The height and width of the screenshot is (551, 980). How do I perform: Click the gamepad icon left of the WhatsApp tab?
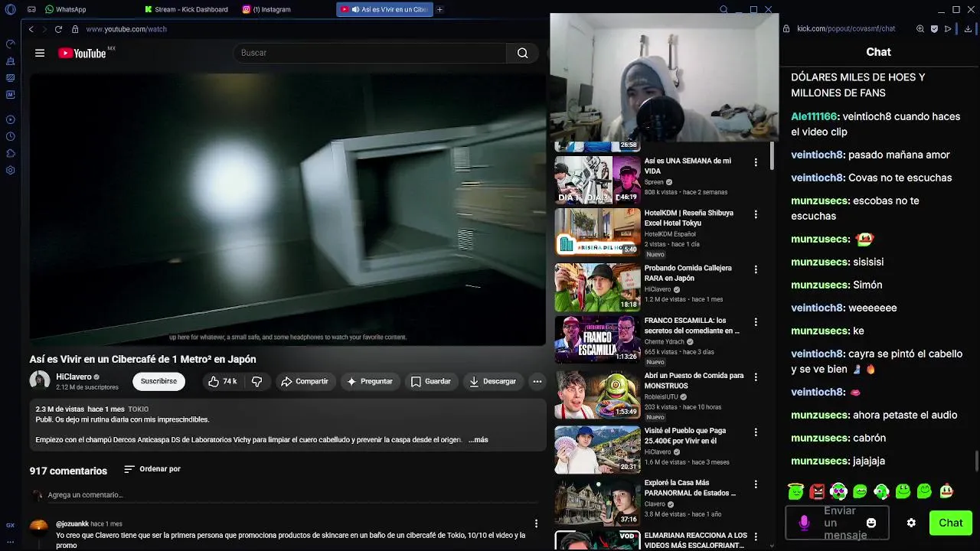31,9
